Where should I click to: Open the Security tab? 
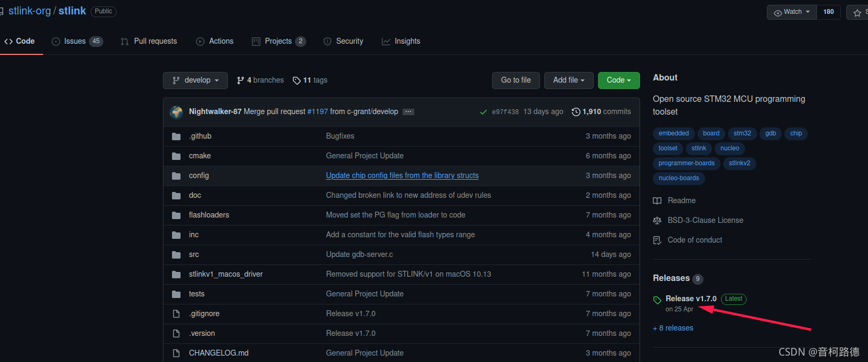[343, 41]
